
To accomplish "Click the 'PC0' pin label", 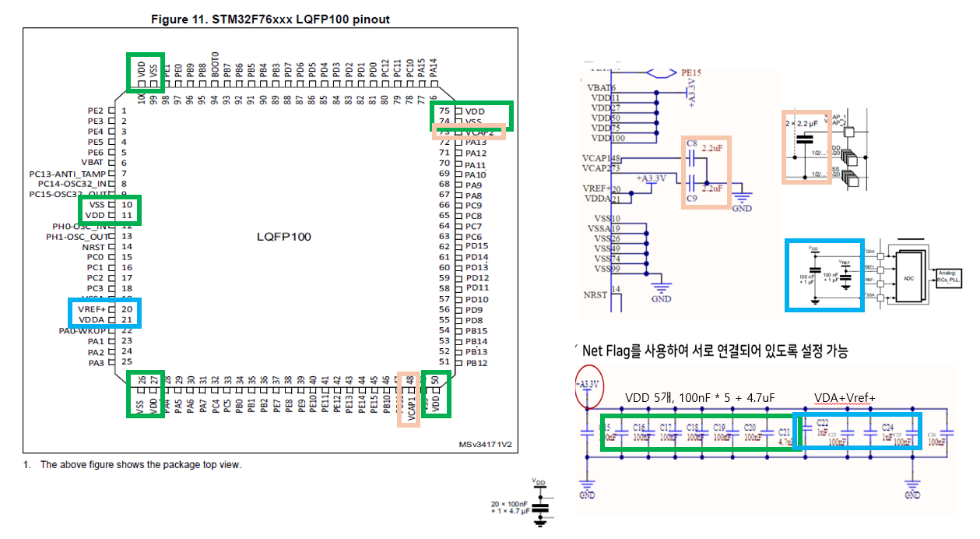I will click(x=96, y=256).
